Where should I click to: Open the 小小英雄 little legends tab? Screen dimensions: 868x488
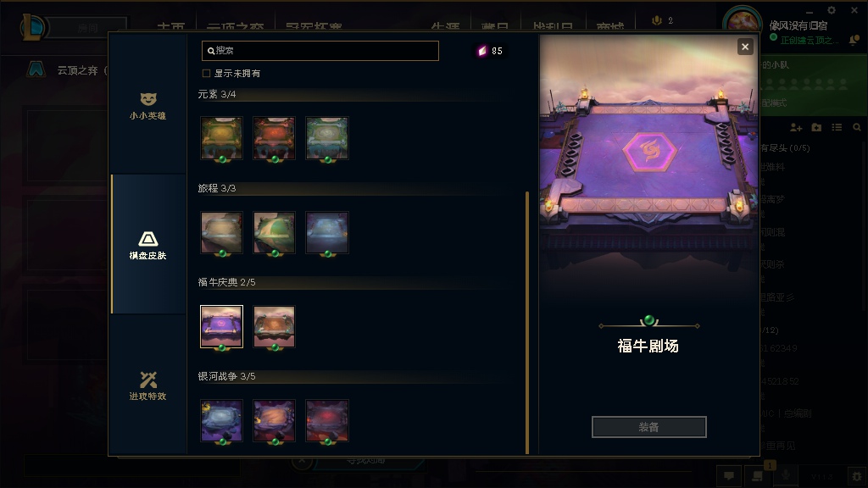click(147, 105)
